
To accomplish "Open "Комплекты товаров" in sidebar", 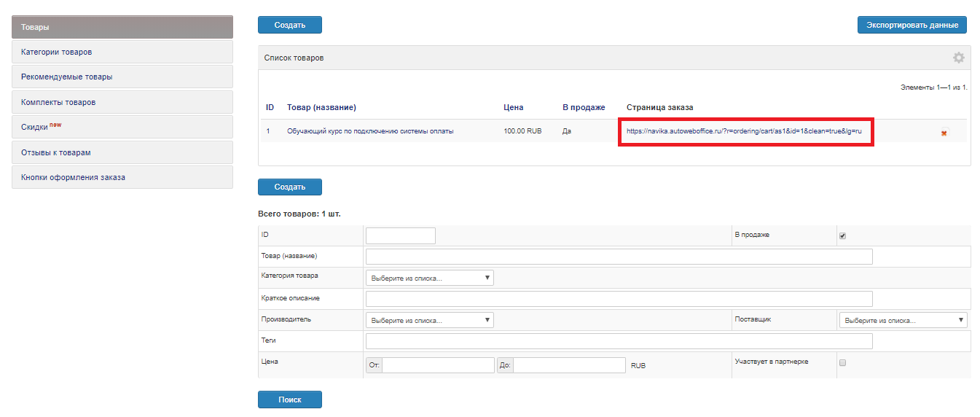I will (122, 102).
